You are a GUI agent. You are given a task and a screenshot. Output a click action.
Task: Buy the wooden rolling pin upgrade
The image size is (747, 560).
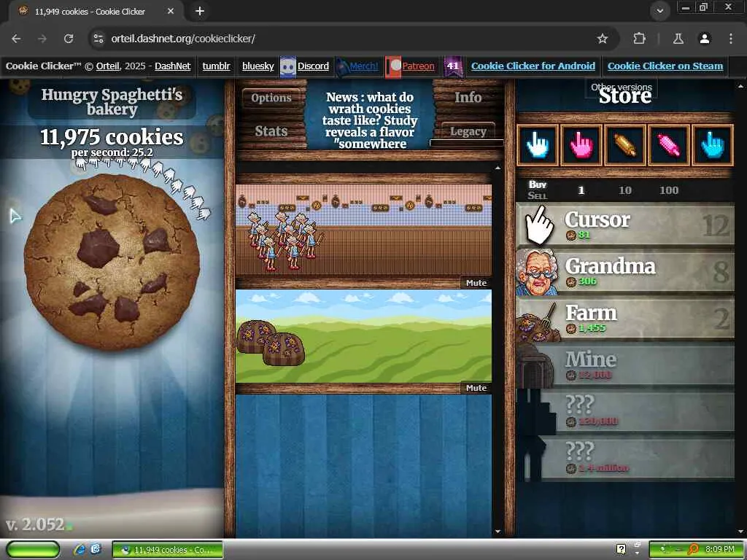point(624,145)
